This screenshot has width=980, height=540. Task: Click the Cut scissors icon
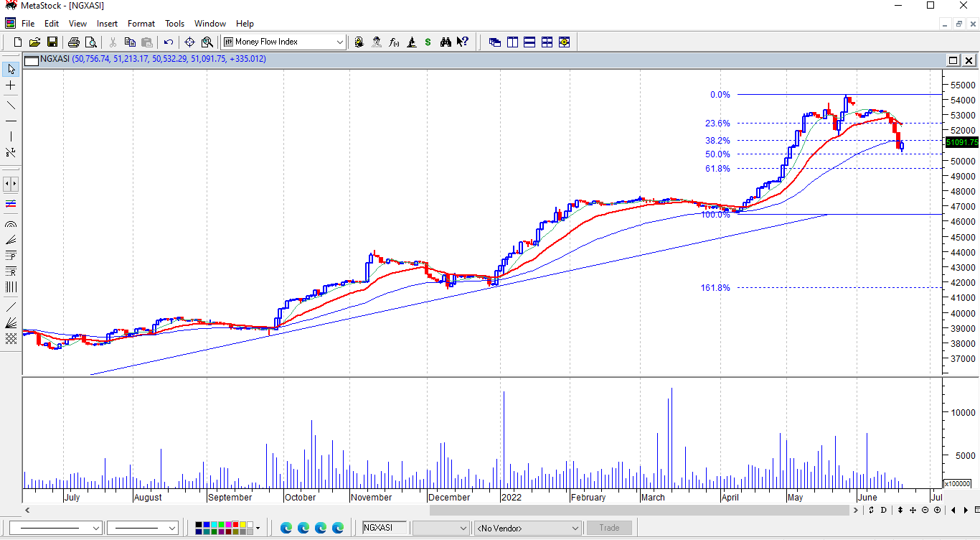pyautogui.click(x=113, y=42)
